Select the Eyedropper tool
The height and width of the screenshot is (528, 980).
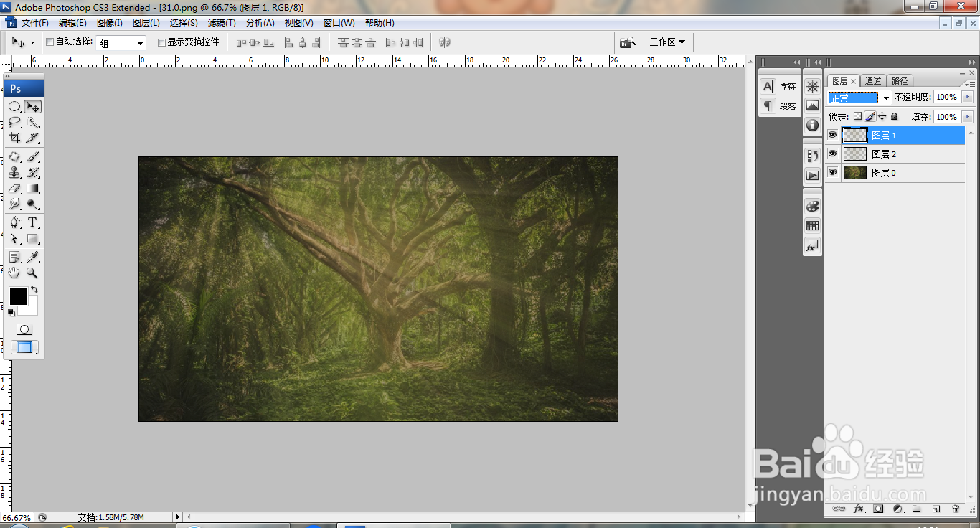tap(32, 257)
